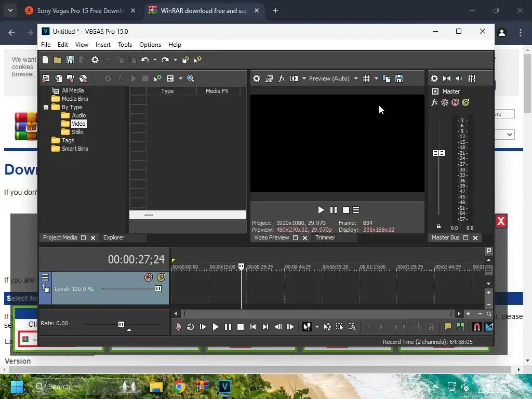Toggle Master solo button
The width and height of the screenshot is (532, 399).
coord(465,102)
